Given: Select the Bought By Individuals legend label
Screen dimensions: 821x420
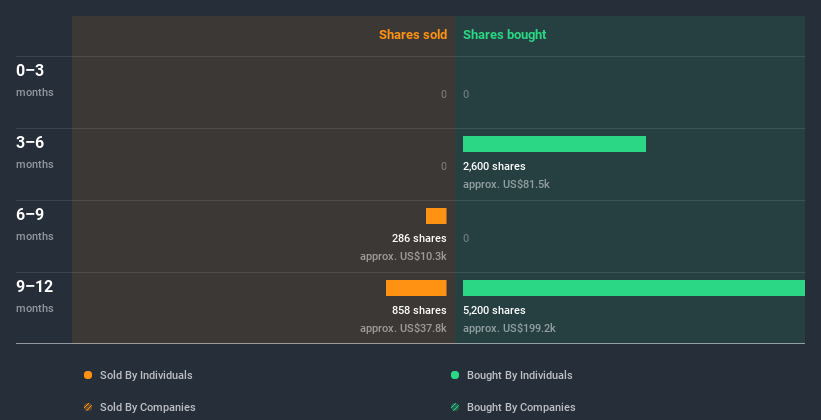Looking at the screenshot, I should click(519, 375).
